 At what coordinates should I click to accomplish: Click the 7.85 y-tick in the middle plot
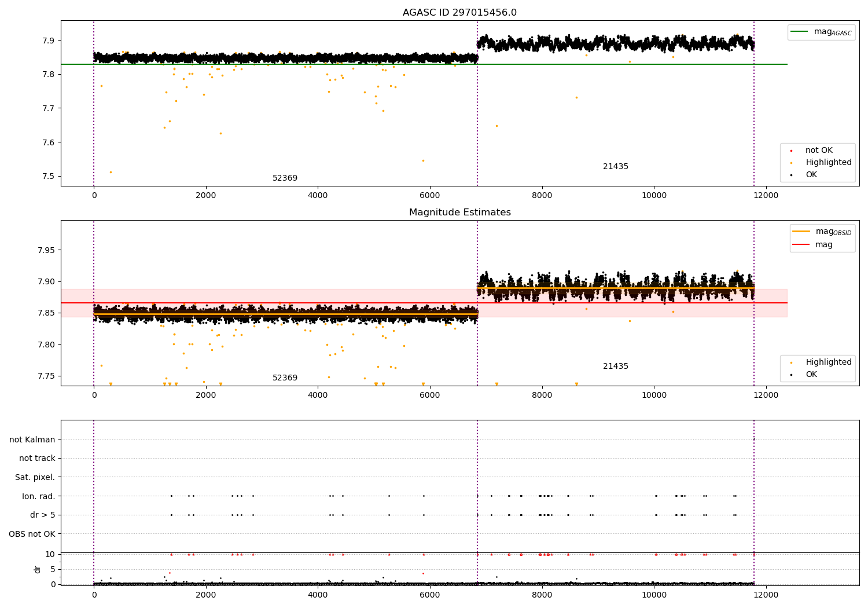point(46,313)
